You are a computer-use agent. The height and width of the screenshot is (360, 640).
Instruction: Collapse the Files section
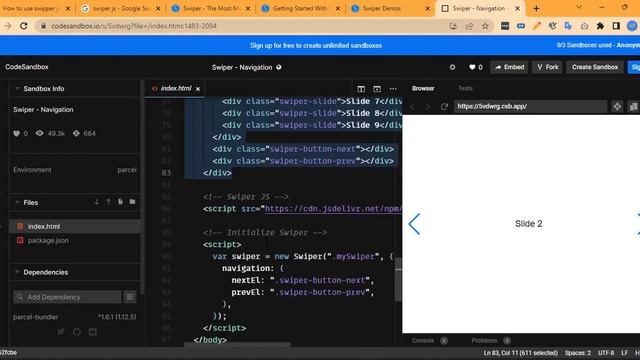coord(17,202)
